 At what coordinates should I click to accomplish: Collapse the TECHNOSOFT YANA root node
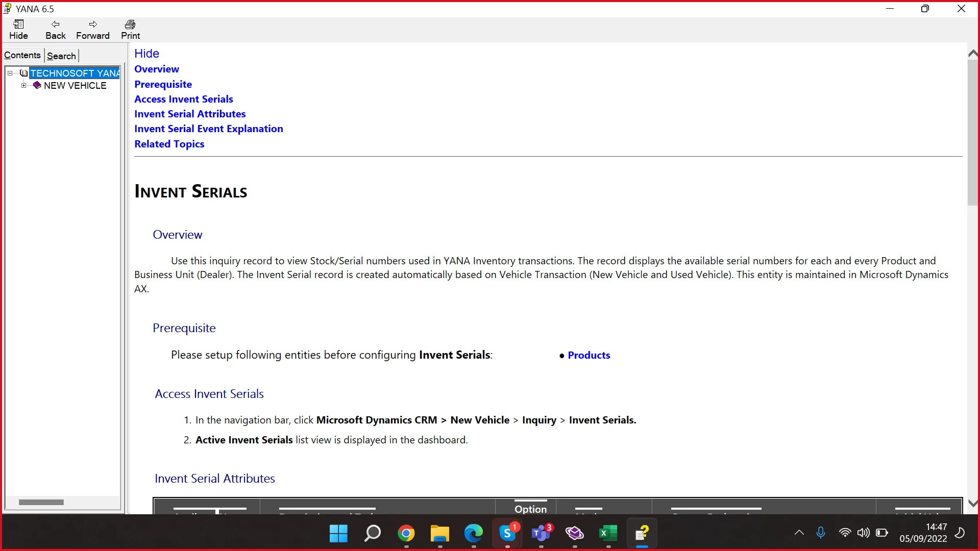(x=10, y=73)
